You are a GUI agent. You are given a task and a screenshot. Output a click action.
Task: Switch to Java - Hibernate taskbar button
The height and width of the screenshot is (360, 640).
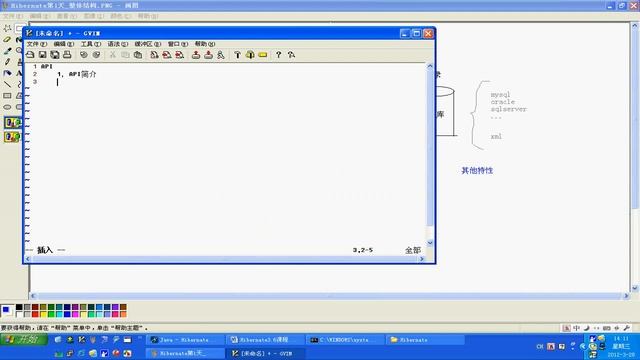186,340
